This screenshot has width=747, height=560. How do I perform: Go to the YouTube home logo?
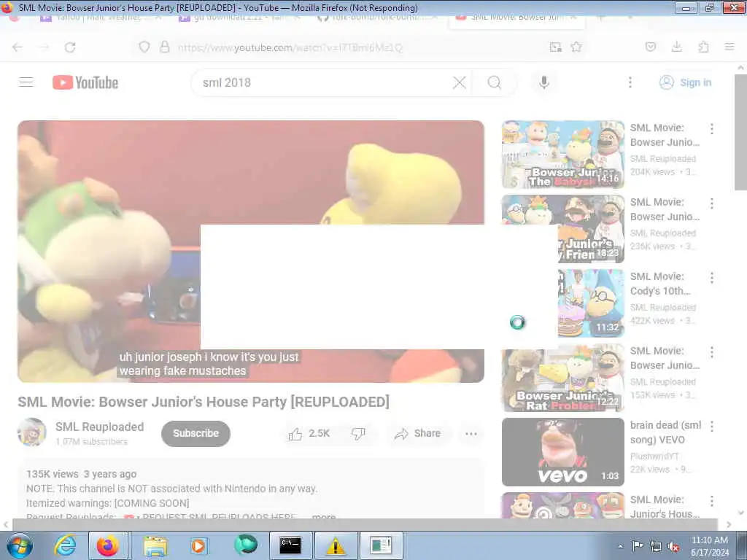pyautogui.click(x=85, y=82)
